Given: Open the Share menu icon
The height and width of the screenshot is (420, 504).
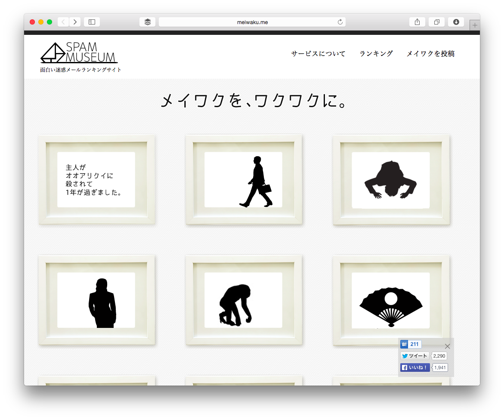Looking at the screenshot, I should [x=417, y=22].
